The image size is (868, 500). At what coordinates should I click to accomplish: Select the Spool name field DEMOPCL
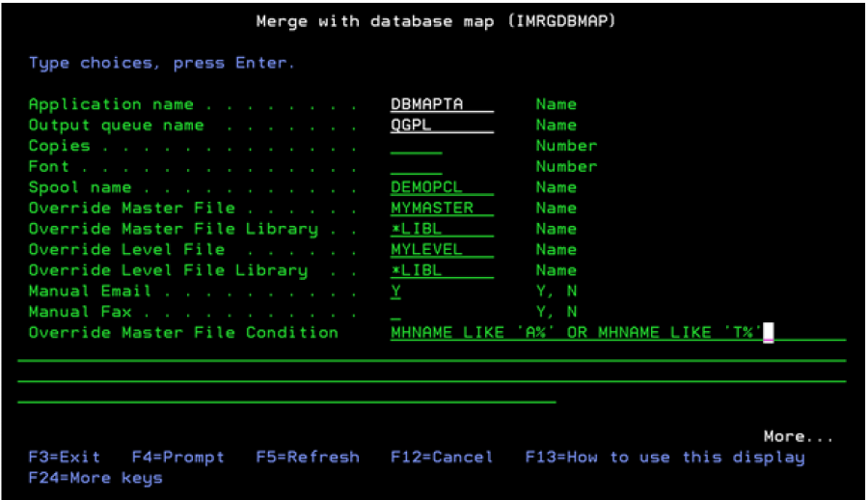pos(441,187)
